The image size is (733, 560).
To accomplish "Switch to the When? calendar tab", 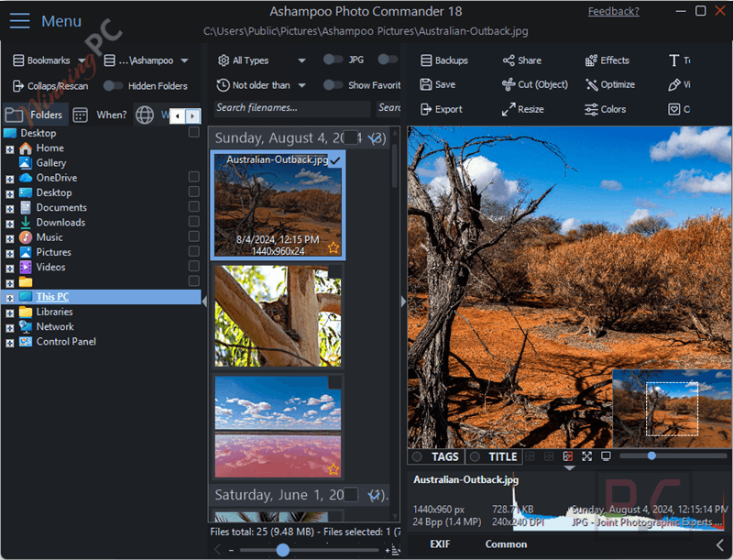I will 100,115.
